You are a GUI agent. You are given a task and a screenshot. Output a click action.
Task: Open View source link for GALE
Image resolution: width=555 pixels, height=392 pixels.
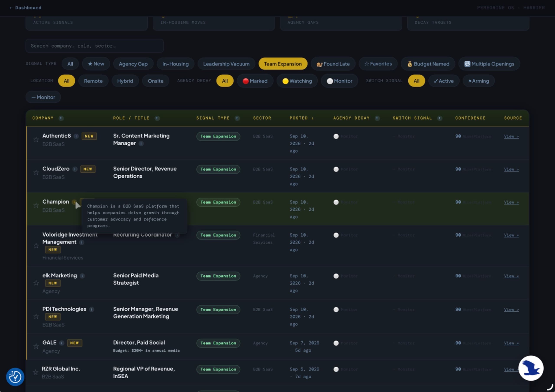coord(511,343)
